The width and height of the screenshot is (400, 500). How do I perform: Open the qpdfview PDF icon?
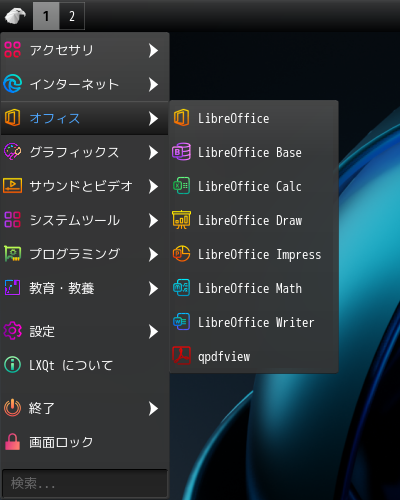pos(181,356)
